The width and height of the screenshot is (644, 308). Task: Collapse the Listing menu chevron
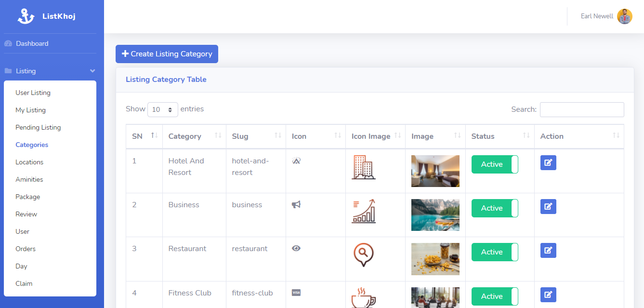click(92, 70)
